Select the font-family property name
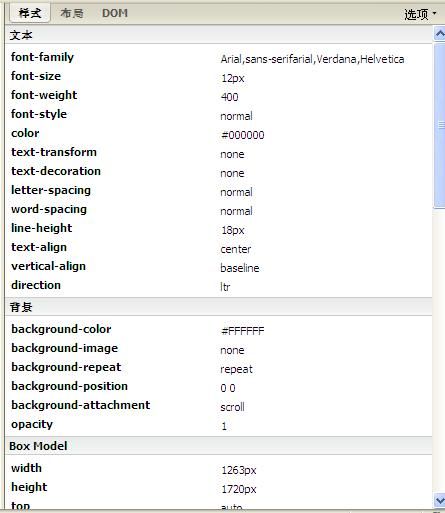Image resolution: width=445 pixels, height=513 pixels. click(x=42, y=57)
